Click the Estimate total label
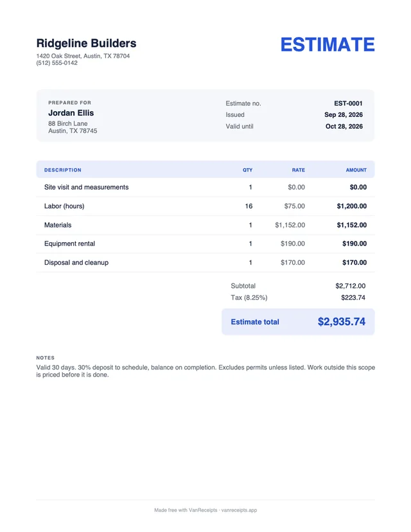411x532 pixels. pyautogui.click(x=255, y=322)
